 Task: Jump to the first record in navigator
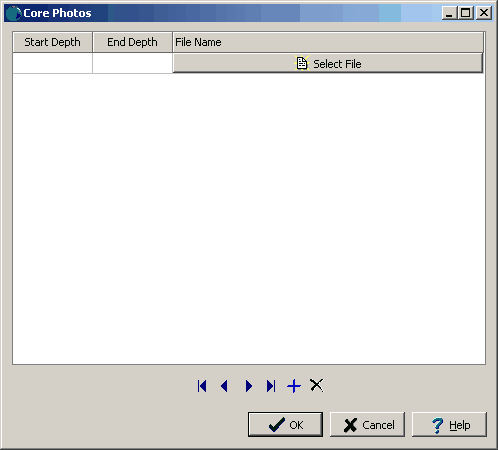click(202, 386)
